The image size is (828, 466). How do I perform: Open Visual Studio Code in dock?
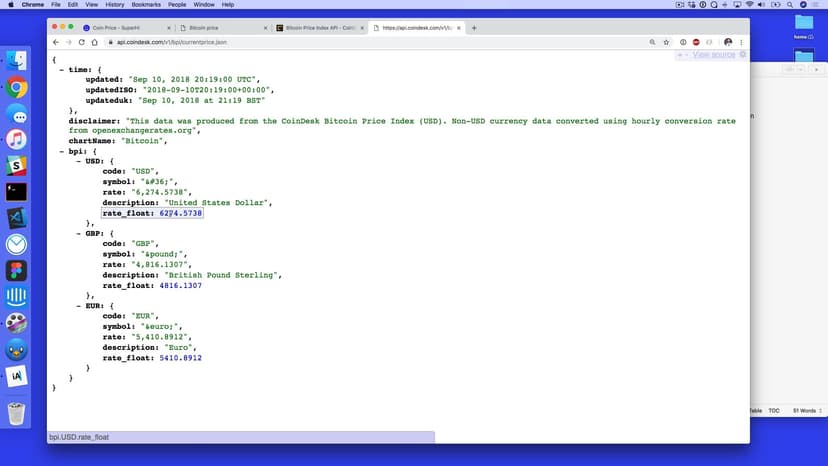[x=17, y=218]
